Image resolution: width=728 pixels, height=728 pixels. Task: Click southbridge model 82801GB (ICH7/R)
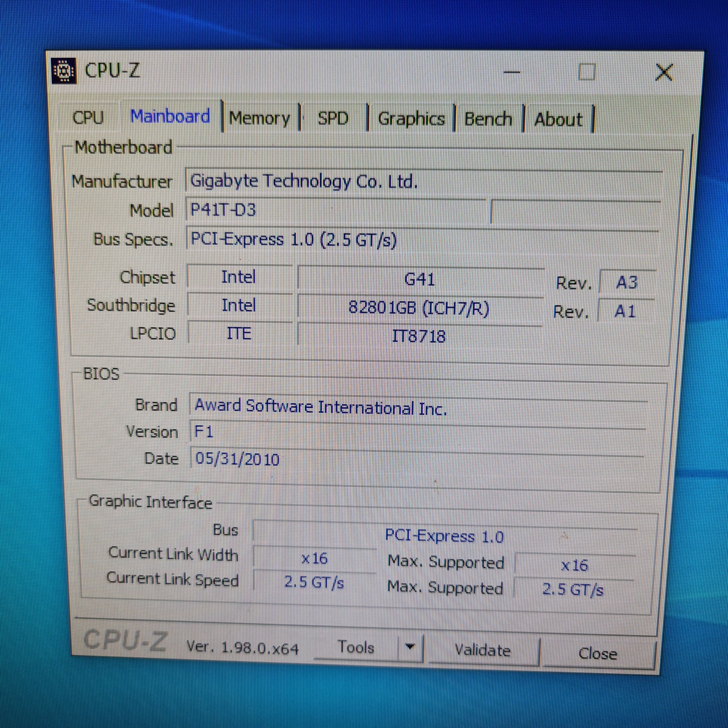[420, 308]
